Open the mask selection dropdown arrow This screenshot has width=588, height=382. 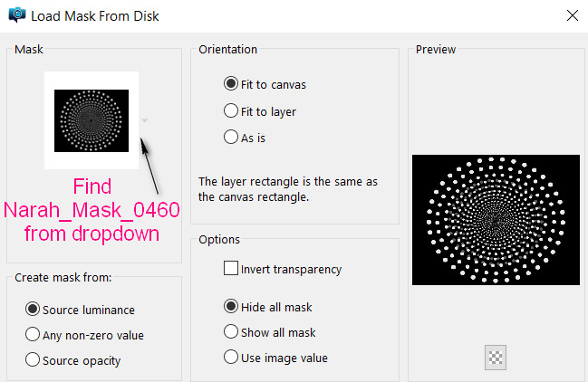pyautogui.click(x=145, y=120)
